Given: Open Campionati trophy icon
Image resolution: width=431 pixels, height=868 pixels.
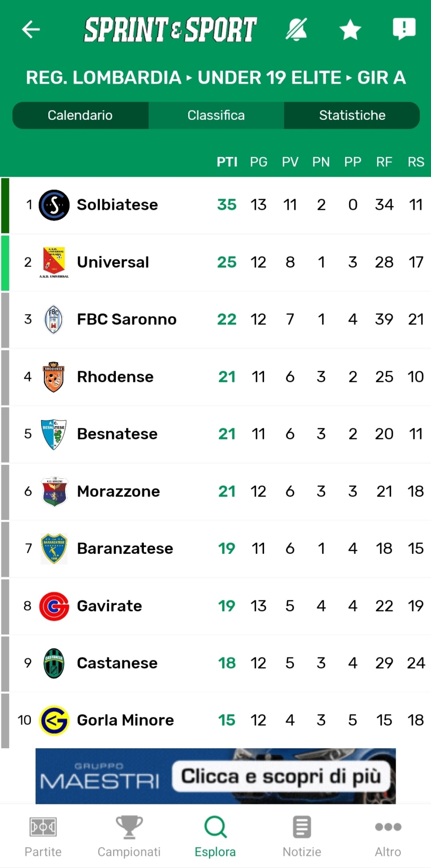Looking at the screenshot, I should click(x=129, y=827).
